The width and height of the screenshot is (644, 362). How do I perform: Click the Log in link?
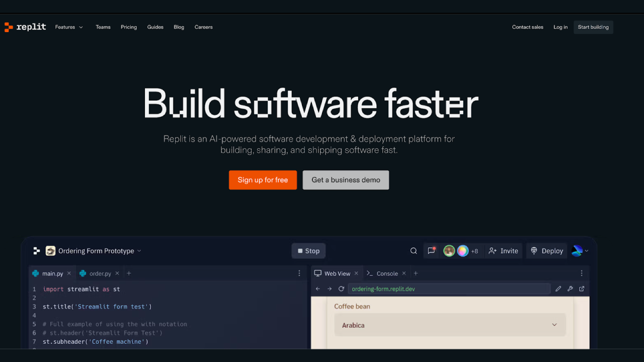pos(560,27)
